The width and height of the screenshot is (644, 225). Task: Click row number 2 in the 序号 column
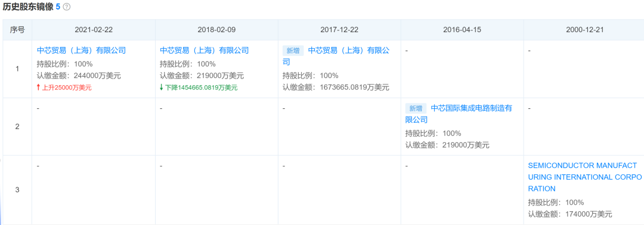tap(17, 127)
